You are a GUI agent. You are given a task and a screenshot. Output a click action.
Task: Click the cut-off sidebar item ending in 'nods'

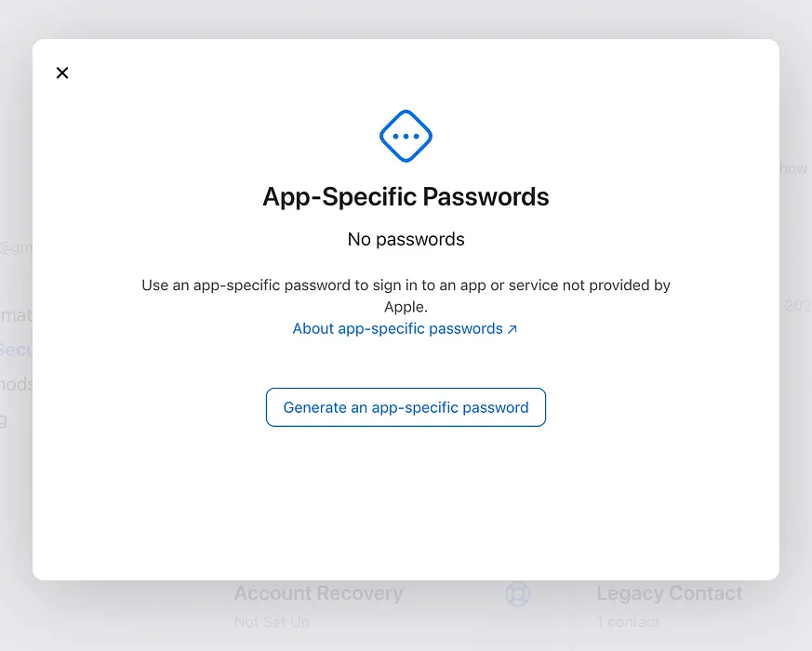pos(16,384)
